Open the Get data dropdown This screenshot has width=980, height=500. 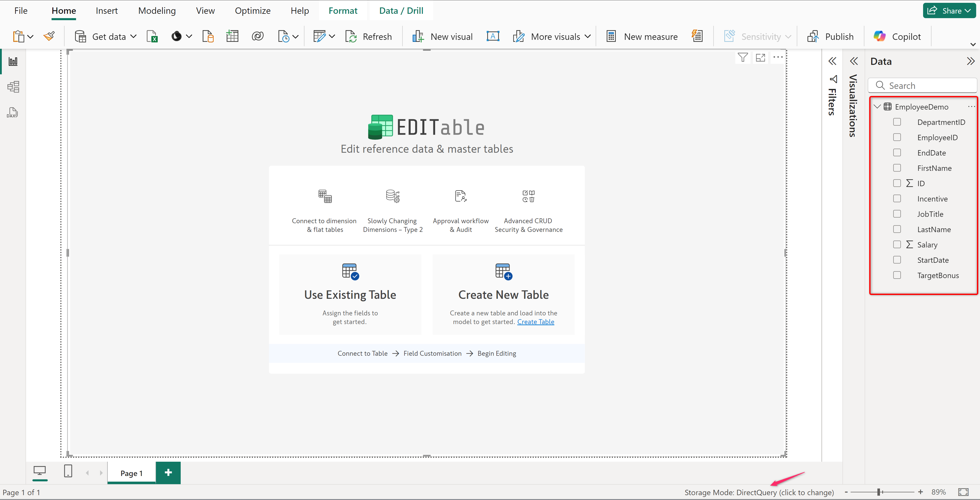133,37
